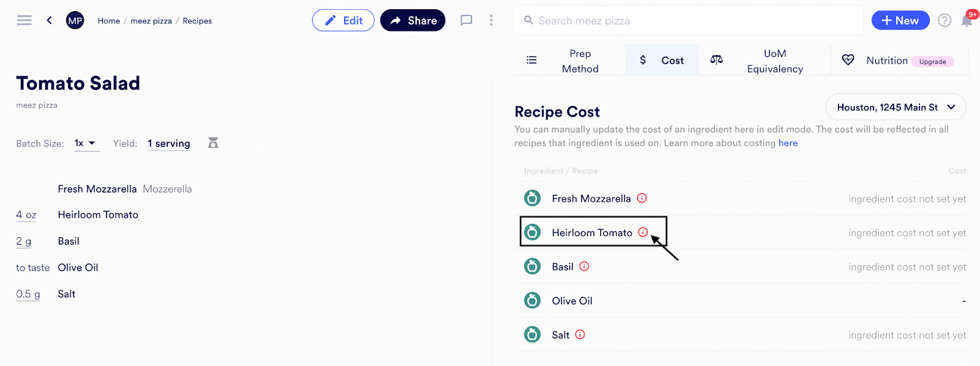Change the 1 serving yield value

[168, 143]
